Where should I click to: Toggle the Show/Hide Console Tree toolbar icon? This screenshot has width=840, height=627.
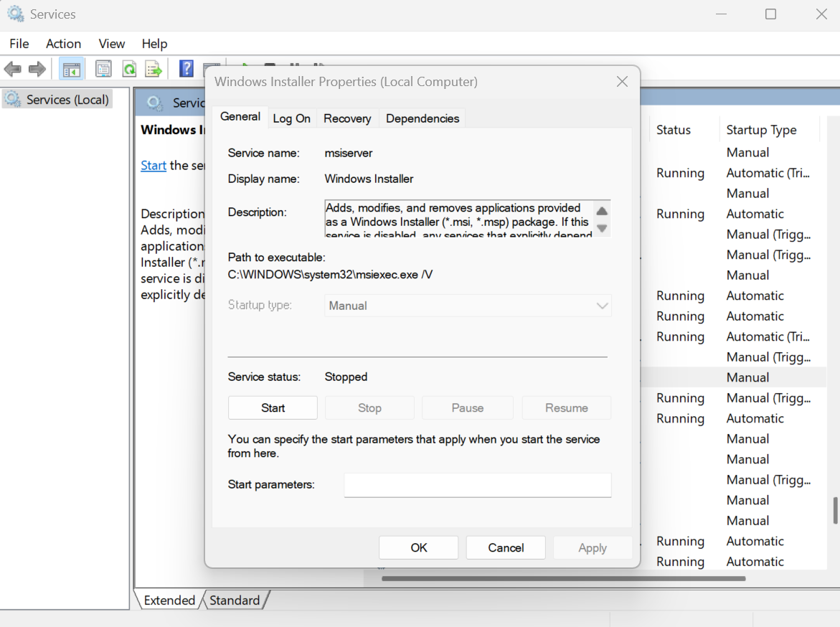pos(71,69)
